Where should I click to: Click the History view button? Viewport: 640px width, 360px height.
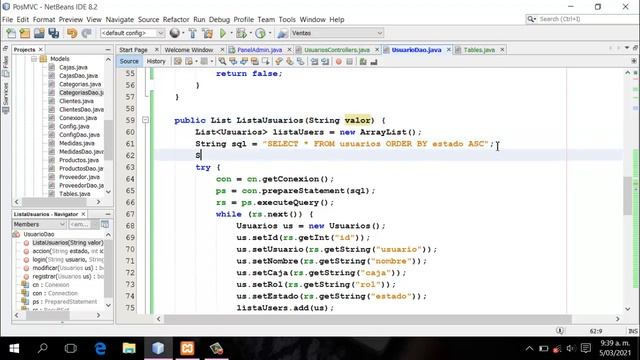click(x=156, y=61)
